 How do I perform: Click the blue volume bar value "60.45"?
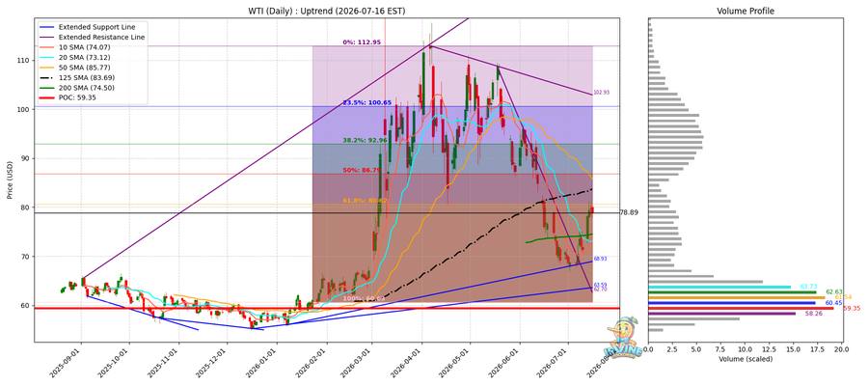tap(833, 303)
